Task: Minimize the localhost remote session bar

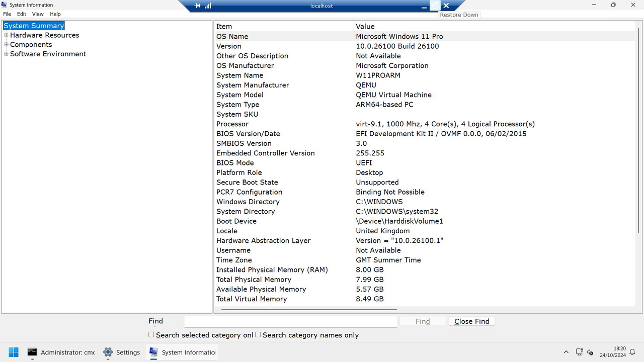Action: click(425, 6)
